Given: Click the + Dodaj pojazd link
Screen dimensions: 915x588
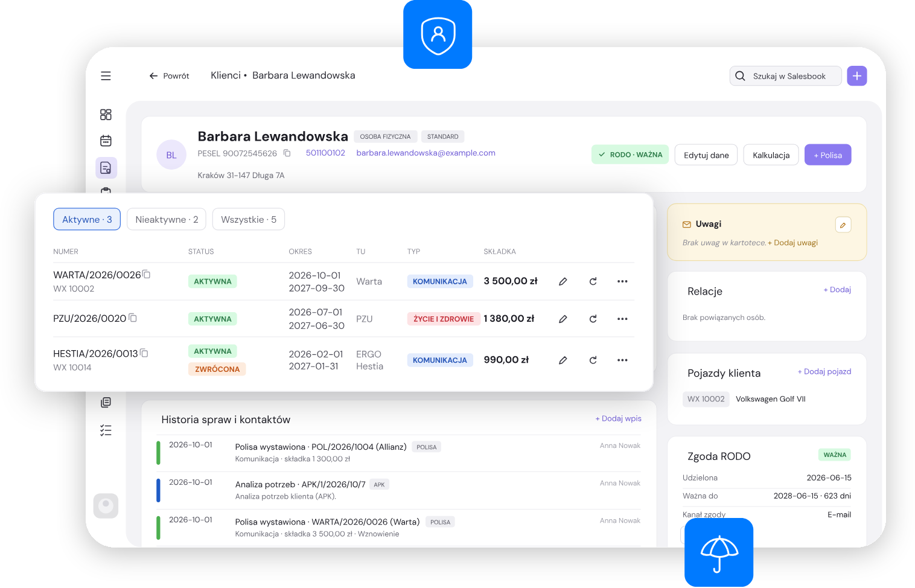Looking at the screenshot, I should coord(824,371).
